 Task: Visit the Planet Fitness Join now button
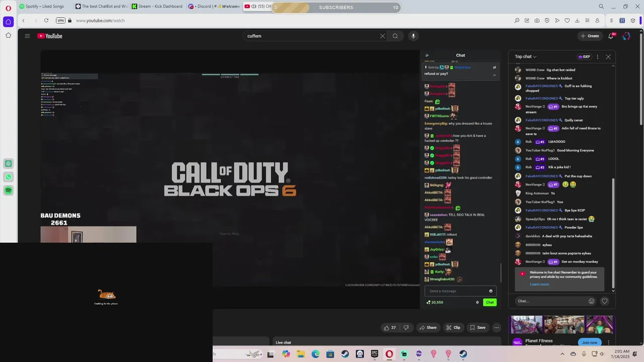pos(590,342)
